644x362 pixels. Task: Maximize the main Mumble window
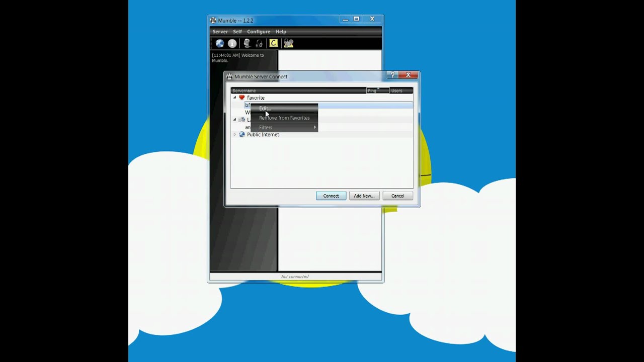click(x=356, y=19)
